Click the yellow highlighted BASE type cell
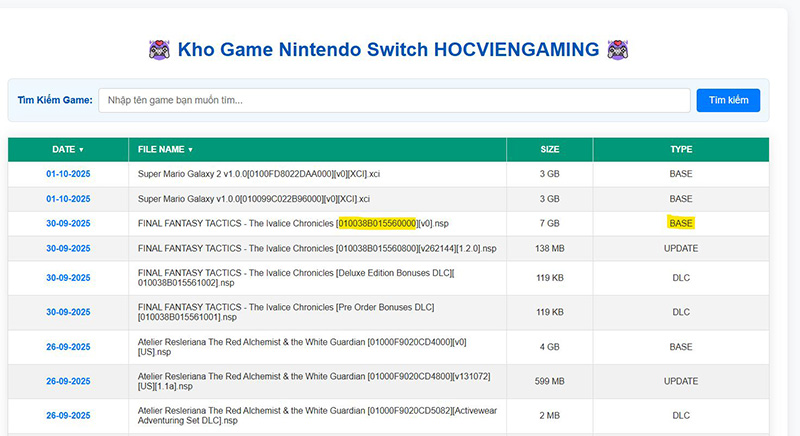 pyautogui.click(x=681, y=223)
